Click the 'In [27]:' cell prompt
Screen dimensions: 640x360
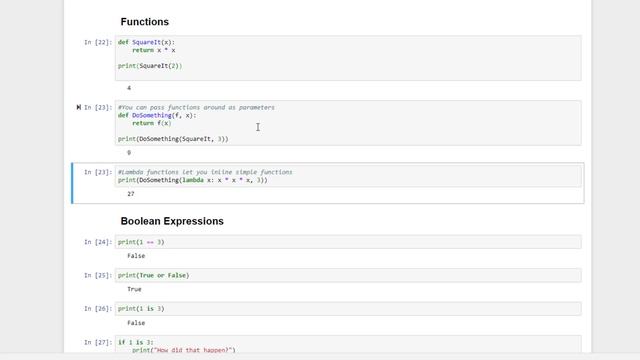(x=98, y=342)
